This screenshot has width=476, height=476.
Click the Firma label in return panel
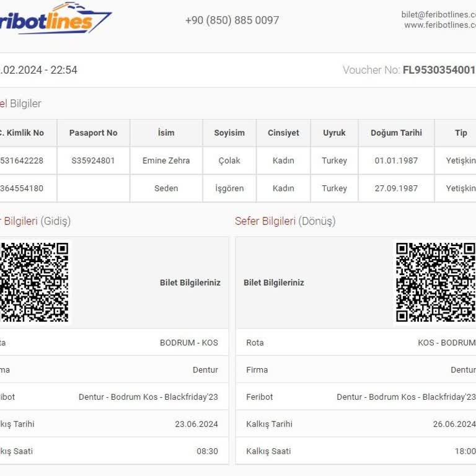[257, 370]
